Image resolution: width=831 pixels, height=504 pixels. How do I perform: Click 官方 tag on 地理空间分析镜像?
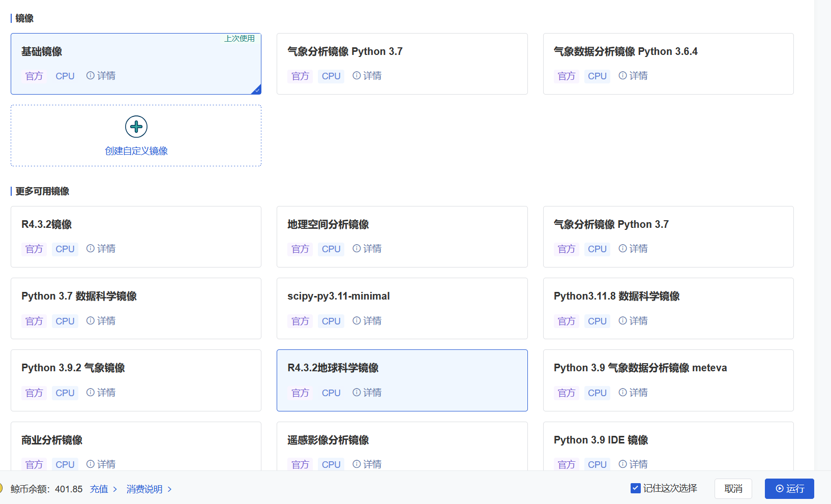click(x=300, y=249)
